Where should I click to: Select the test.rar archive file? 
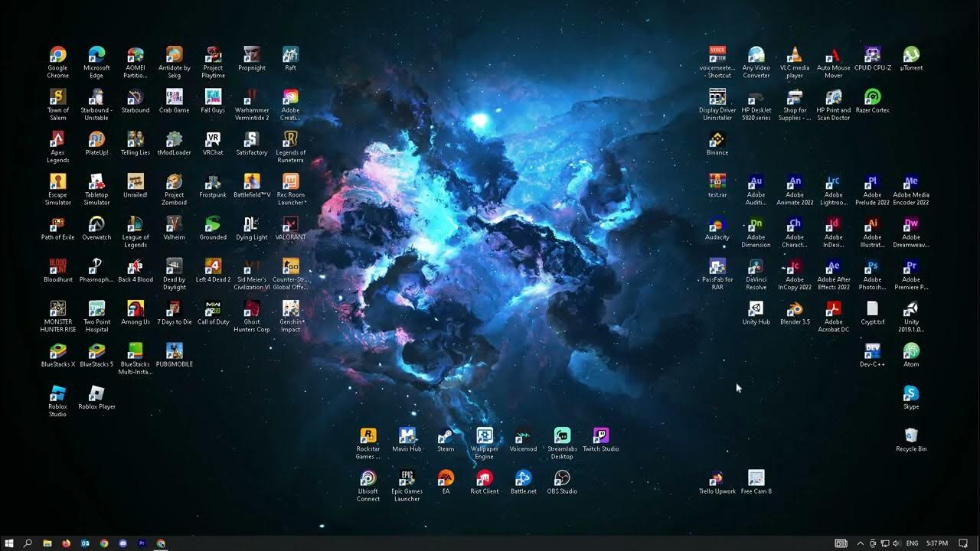click(x=717, y=185)
